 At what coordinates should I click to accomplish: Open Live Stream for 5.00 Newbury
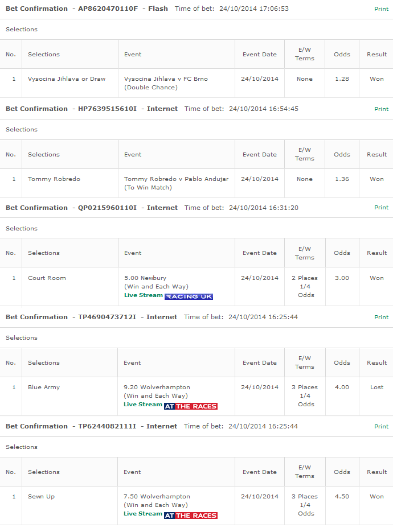pyautogui.click(x=144, y=295)
